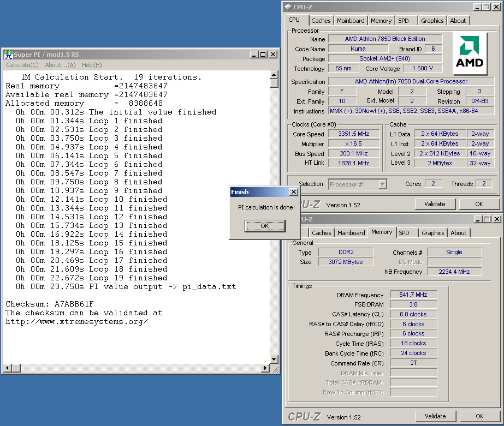Click the Super PI vertical scrollbar up arrow

(274, 75)
